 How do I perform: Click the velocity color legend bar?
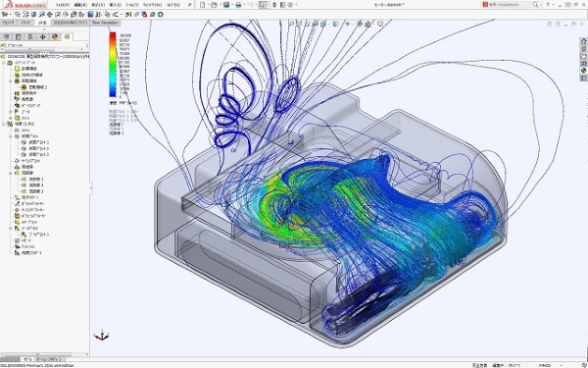pyautogui.click(x=113, y=65)
